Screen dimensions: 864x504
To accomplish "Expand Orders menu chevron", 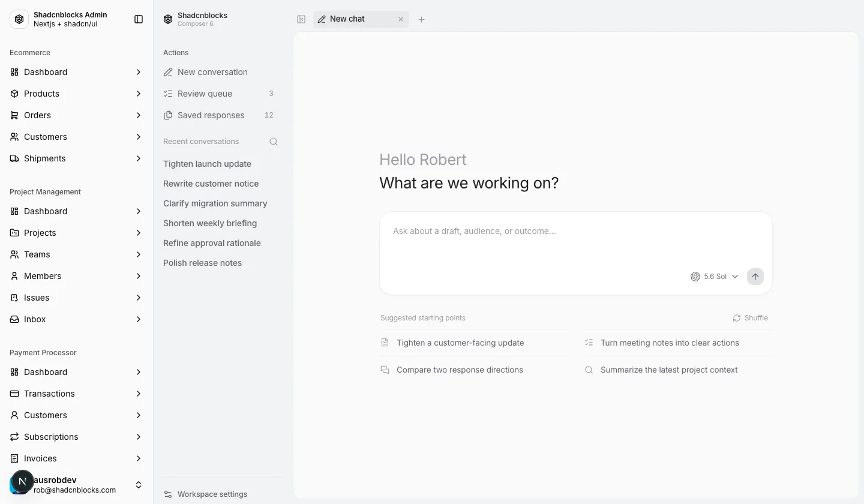I will [139, 115].
